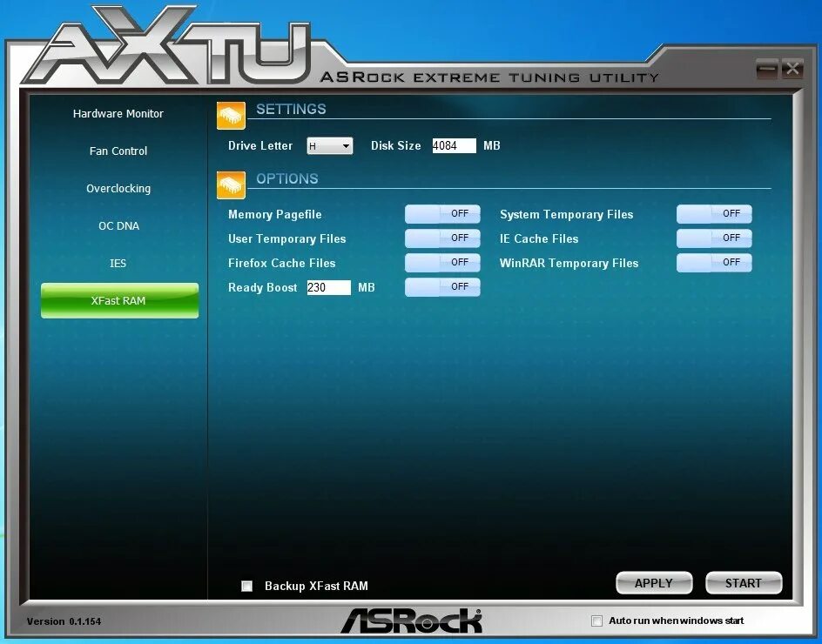Click ASRock Extreme Tuning Utility title text
The image size is (822, 644).
[489, 77]
